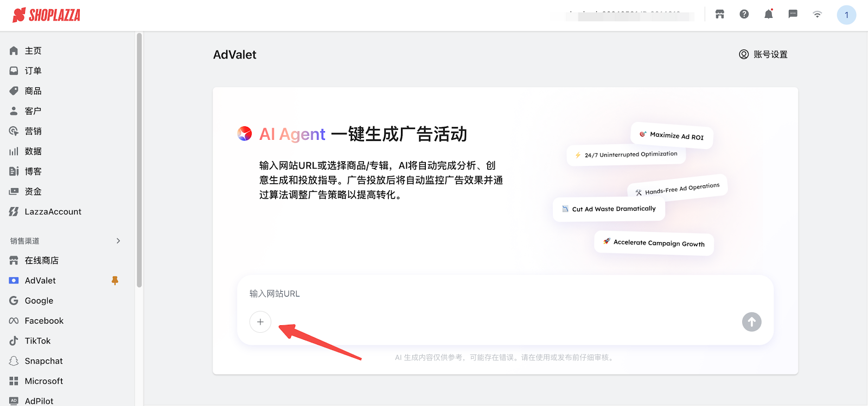Open the notifications bell
The height and width of the screenshot is (406, 868).
click(x=768, y=15)
